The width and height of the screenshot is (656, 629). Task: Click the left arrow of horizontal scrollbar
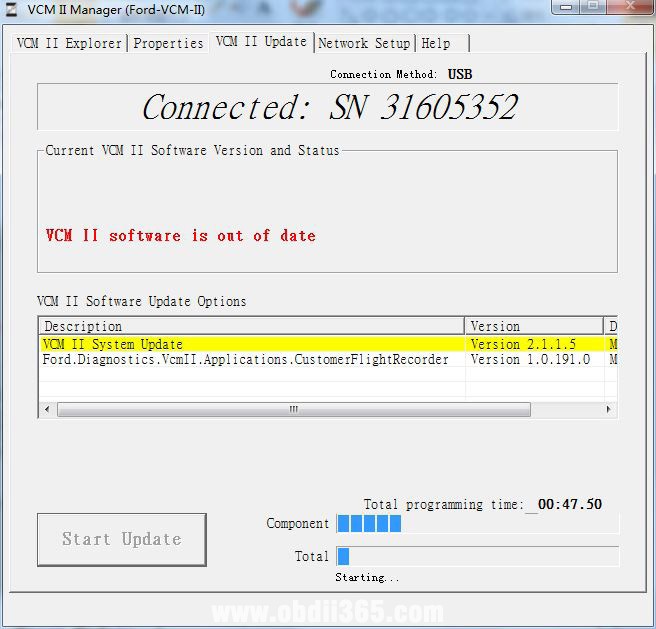coord(47,409)
